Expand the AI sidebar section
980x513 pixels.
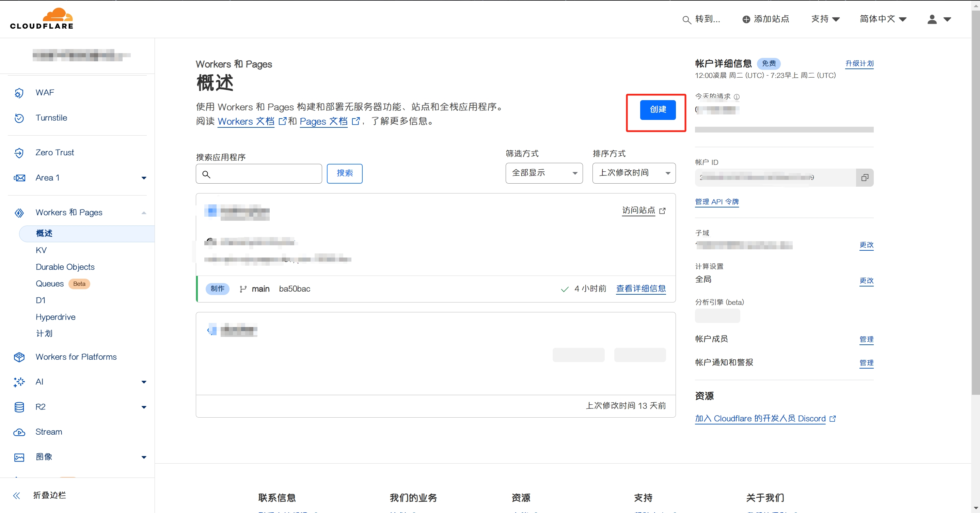click(144, 382)
